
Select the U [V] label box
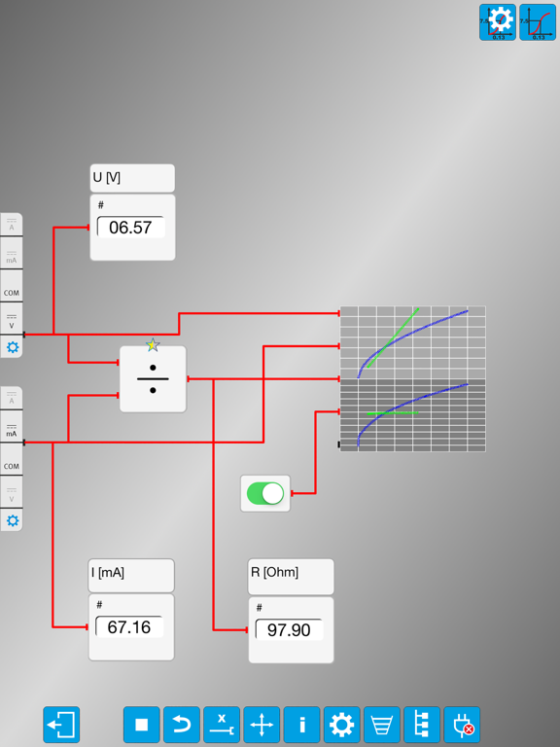click(x=132, y=178)
